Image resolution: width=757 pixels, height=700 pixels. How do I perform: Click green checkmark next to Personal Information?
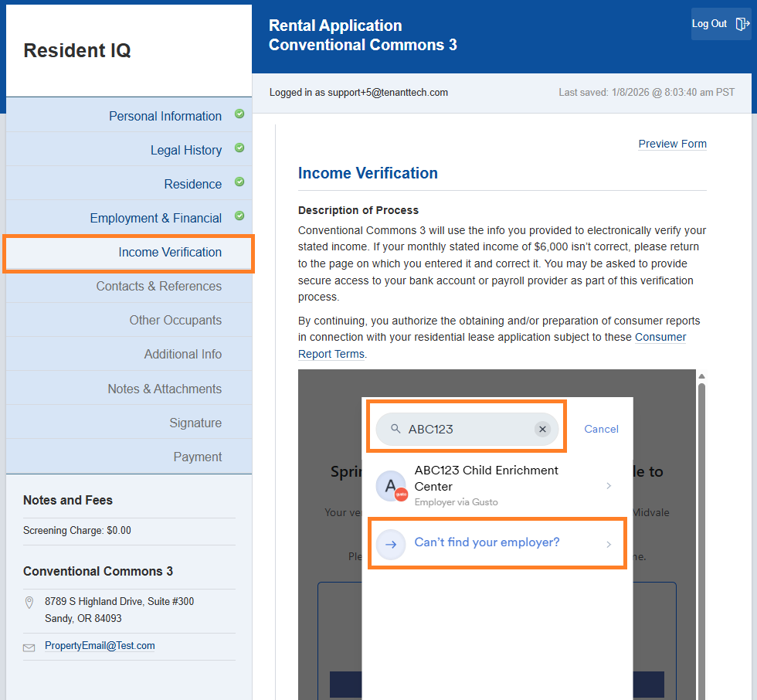coord(239,114)
